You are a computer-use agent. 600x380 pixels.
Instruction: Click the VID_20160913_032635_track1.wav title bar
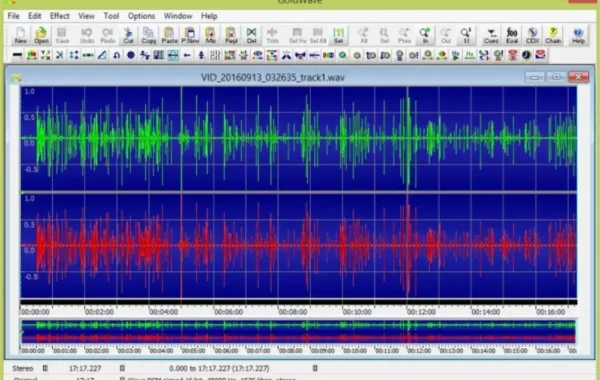pyautogui.click(x=273, y=77)
